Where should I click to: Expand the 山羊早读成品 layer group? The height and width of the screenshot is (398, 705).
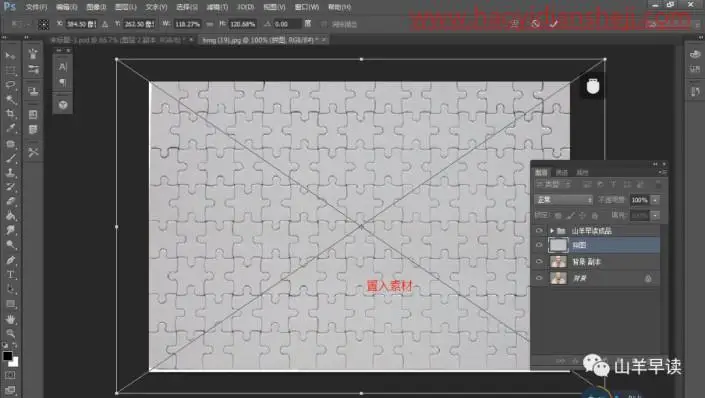(552, 231)
